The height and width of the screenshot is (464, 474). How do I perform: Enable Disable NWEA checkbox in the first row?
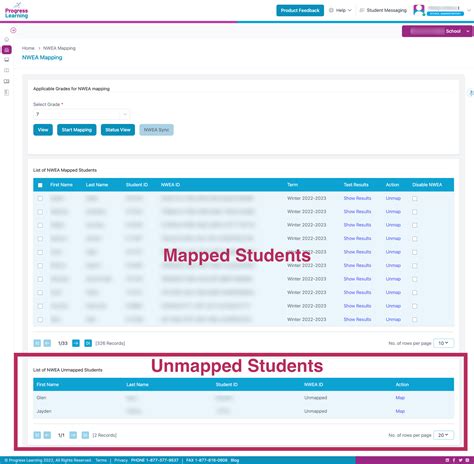(414, 198)
